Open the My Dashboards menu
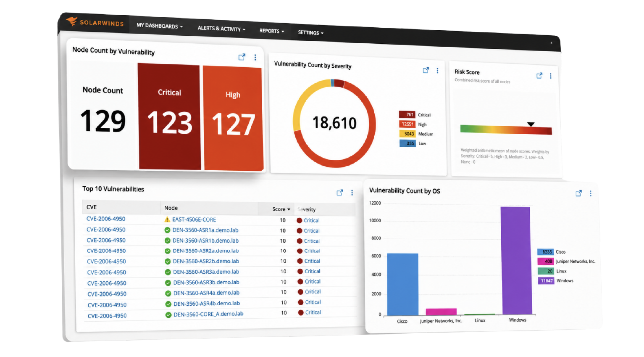Screen dimensions: 644x357 pyautogui.click(x=160, y=26)
